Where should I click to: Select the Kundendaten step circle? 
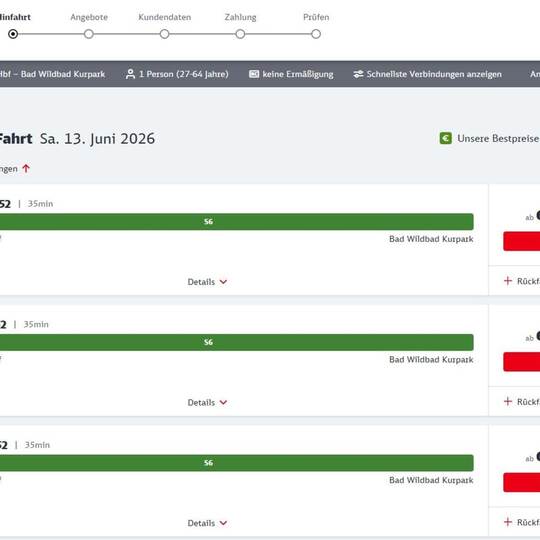(x=165, y=34)
